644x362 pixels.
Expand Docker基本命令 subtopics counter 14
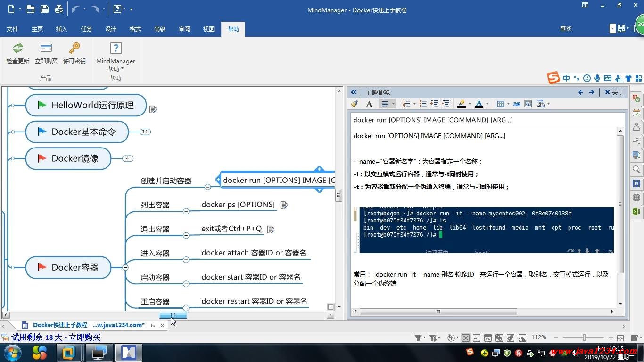point(145,132)
